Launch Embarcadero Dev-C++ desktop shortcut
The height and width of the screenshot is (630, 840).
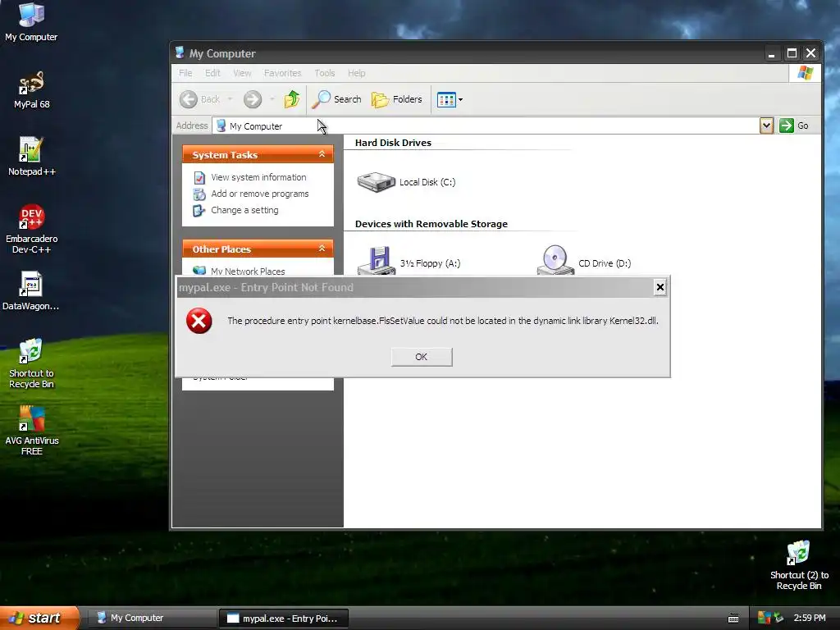coord(31,229)
